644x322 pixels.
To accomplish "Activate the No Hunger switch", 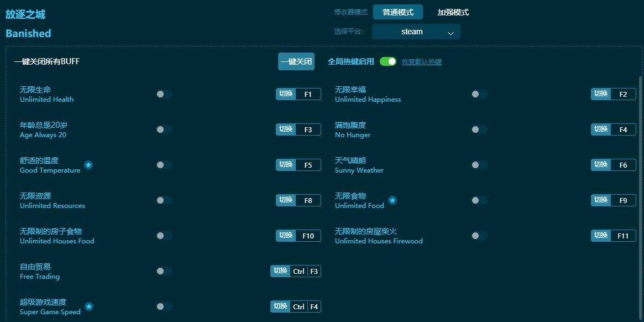I will [x=479, y=129].
